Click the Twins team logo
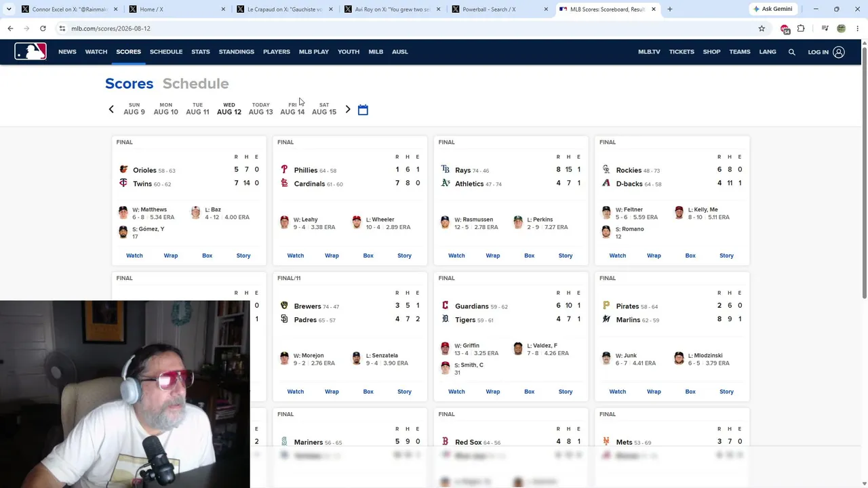 [x=123, y=183]
